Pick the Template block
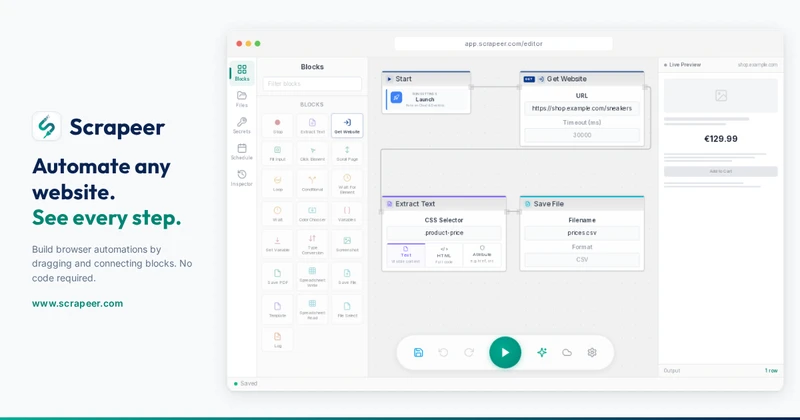The height and width of the screenshot is (420, 800). tap(278, 309)
